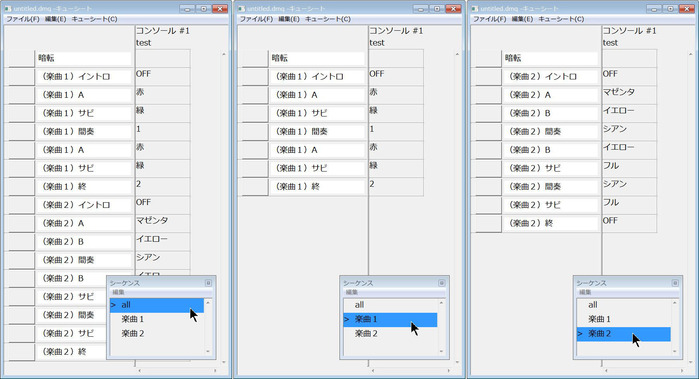Select 楽曲2 sequence in the left window panel

click(x=157, y=334)
